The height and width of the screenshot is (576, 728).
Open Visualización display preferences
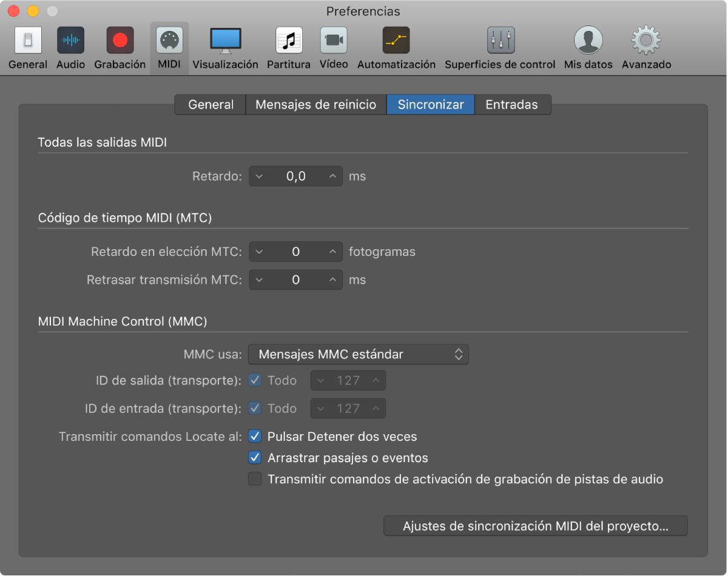click(225, 41)
